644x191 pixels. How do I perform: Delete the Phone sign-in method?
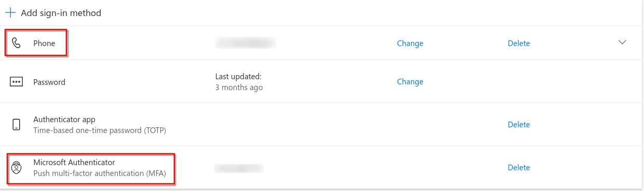click(519, 43)
